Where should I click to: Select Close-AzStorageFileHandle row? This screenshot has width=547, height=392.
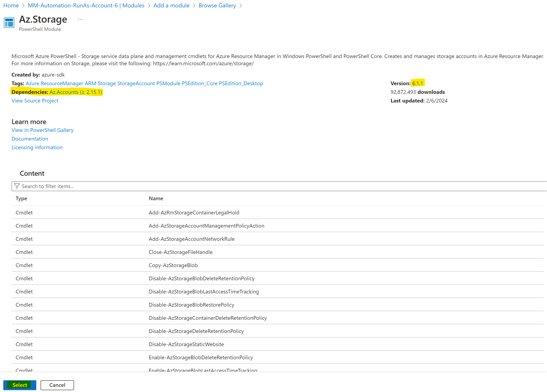tap(278, 252)
